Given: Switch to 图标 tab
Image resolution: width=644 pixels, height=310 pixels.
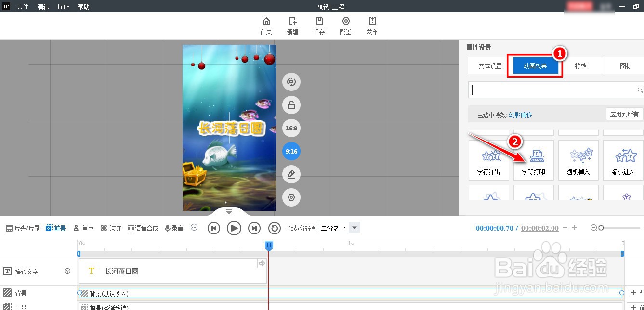Looking at the screenshot, I should 626,66.
